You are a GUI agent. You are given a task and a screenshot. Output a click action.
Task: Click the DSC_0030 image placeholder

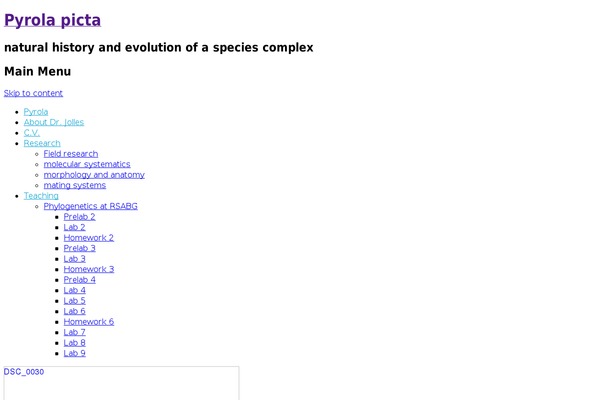pyautogui.click(x=121, y=383)
